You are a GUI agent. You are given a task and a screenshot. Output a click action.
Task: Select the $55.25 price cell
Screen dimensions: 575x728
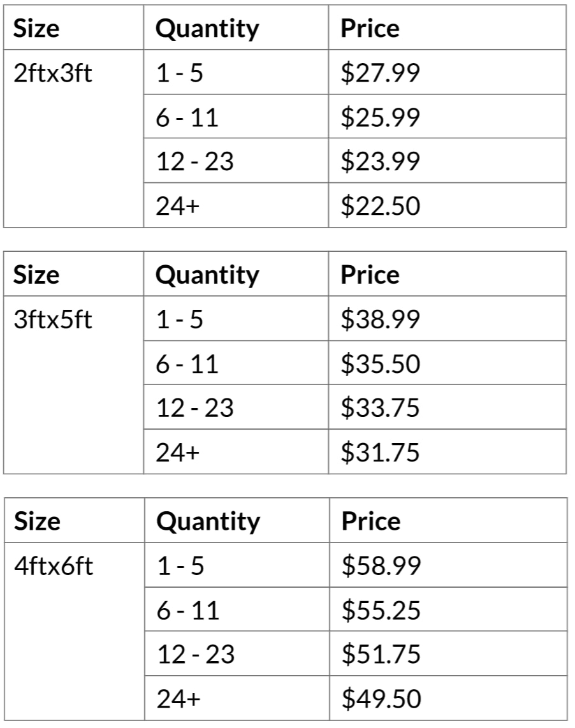pyautogui.click(x=448, y=609)
